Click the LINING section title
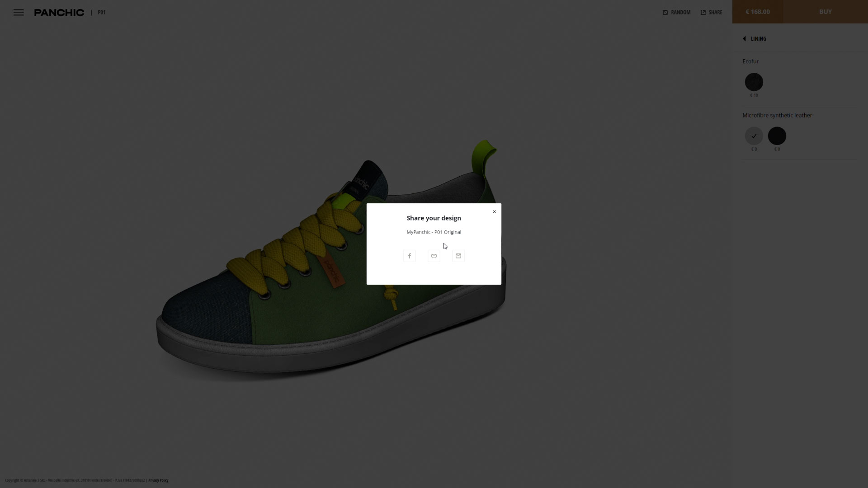Screen dimensions: 868x488 [x=758, y=39]
